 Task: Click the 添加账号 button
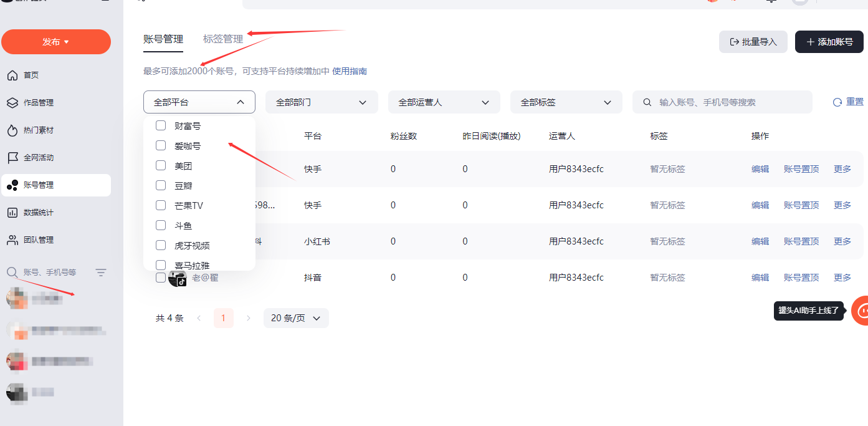click(829, 42)
